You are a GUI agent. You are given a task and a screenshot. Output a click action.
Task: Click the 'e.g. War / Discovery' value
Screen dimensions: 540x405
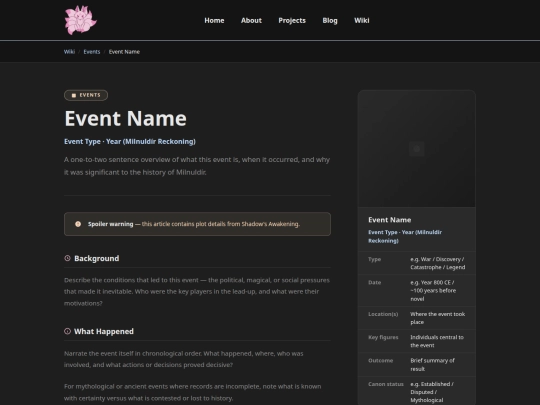point(438,263)
